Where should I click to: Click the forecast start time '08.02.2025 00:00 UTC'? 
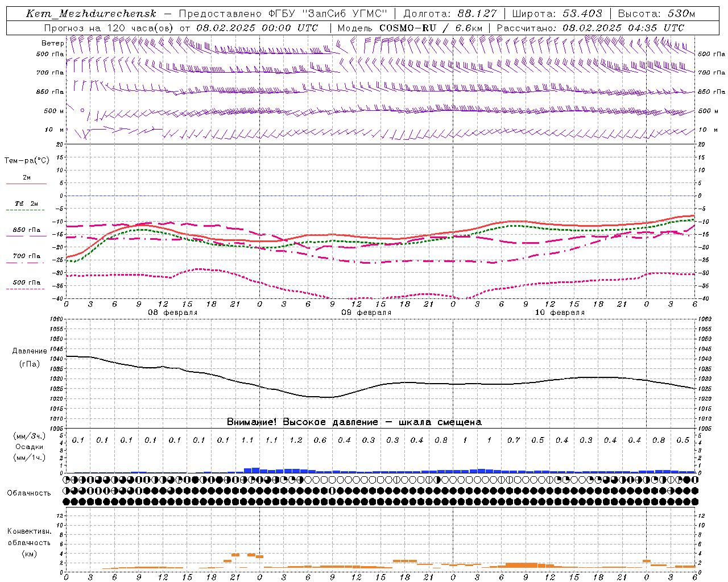257,28
